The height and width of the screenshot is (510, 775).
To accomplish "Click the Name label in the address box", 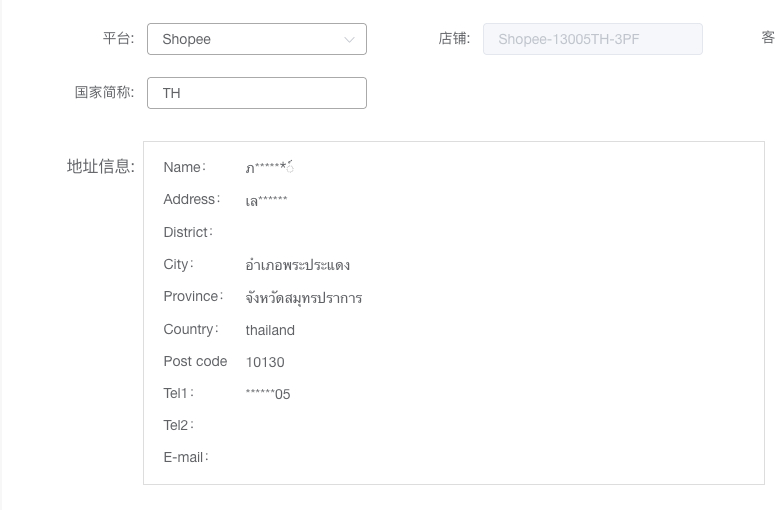I will tap(184, 167).
